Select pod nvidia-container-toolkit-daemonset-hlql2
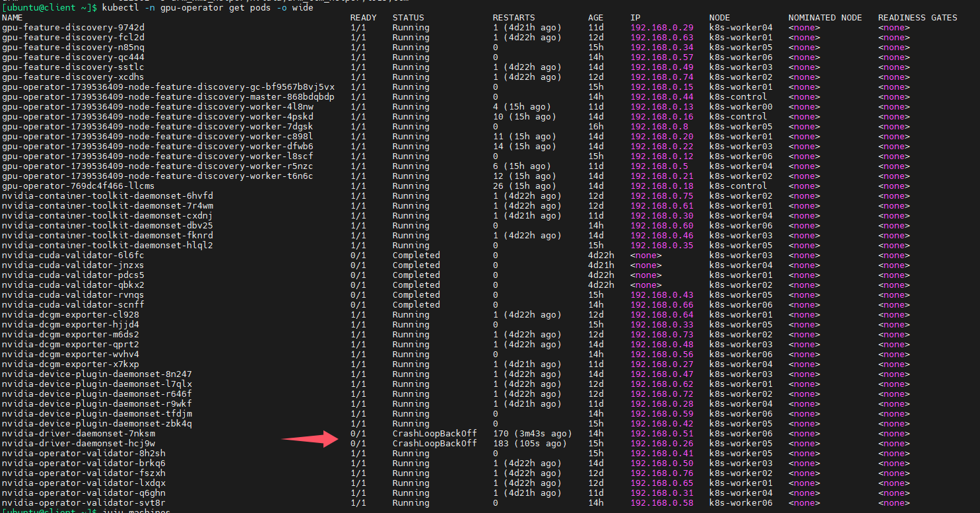The height and width of the screenshot is (513, 980). pos(107,245)
